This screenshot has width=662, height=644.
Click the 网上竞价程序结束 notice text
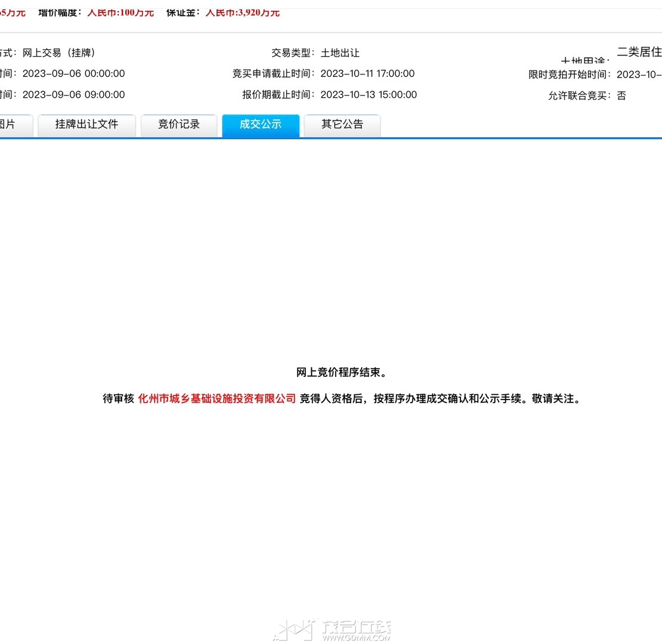tap(341, 372)
